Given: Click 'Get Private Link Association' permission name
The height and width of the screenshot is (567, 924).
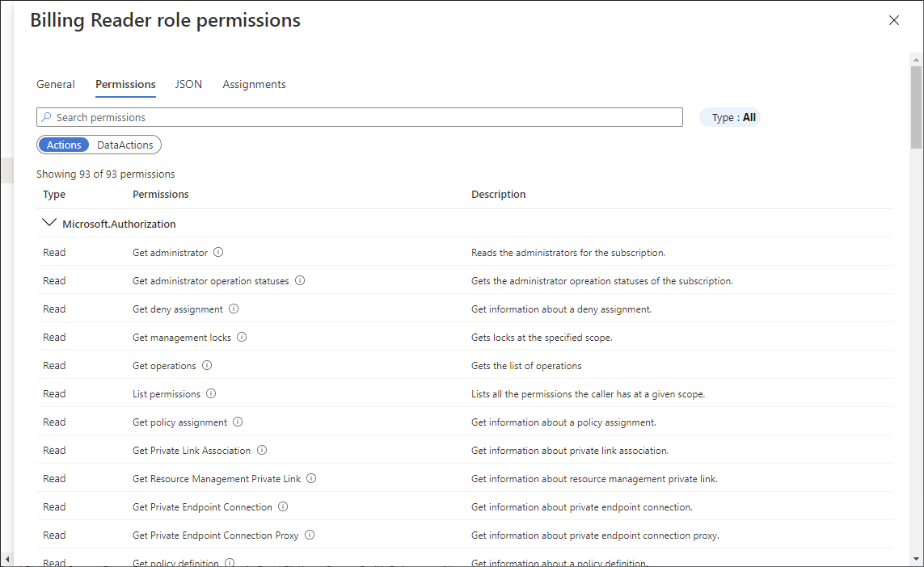Looking at the screenshot, I should click(x=192, y=451).
